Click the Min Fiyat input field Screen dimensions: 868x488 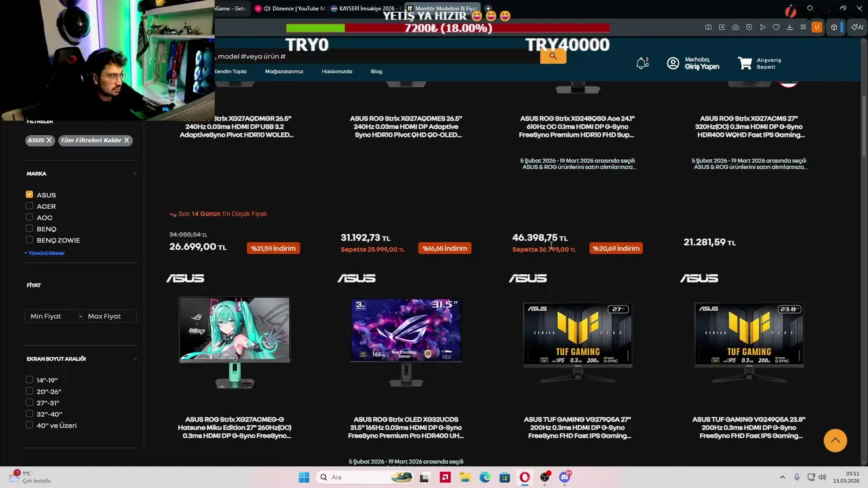pyautogui.click(x=52, y=316)
